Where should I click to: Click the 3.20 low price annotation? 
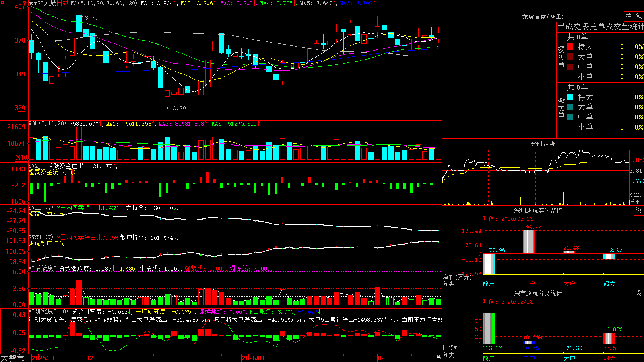click(180, 108)
